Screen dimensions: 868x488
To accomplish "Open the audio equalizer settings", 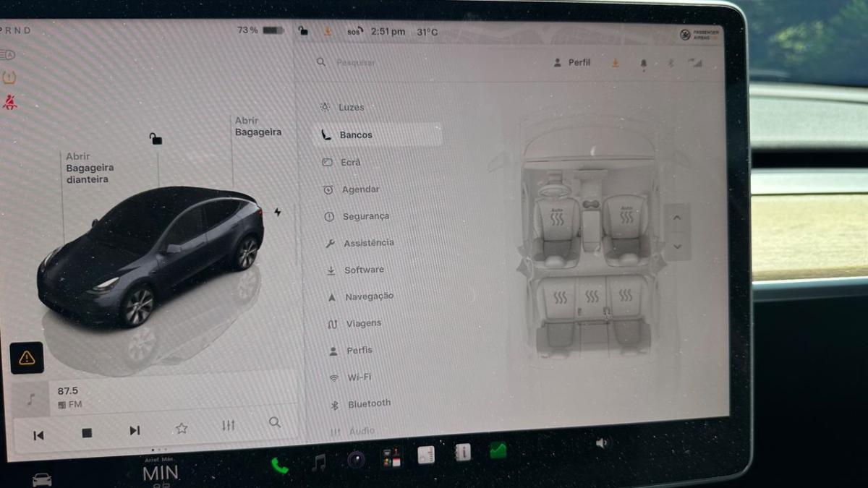I will [x=228, y=425].
